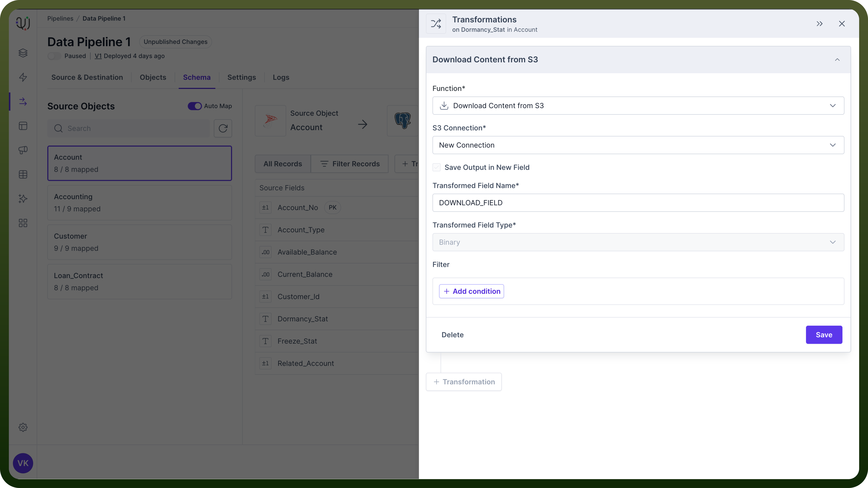
Task: Click the Add condition button
Action: (x=471, y=291)
